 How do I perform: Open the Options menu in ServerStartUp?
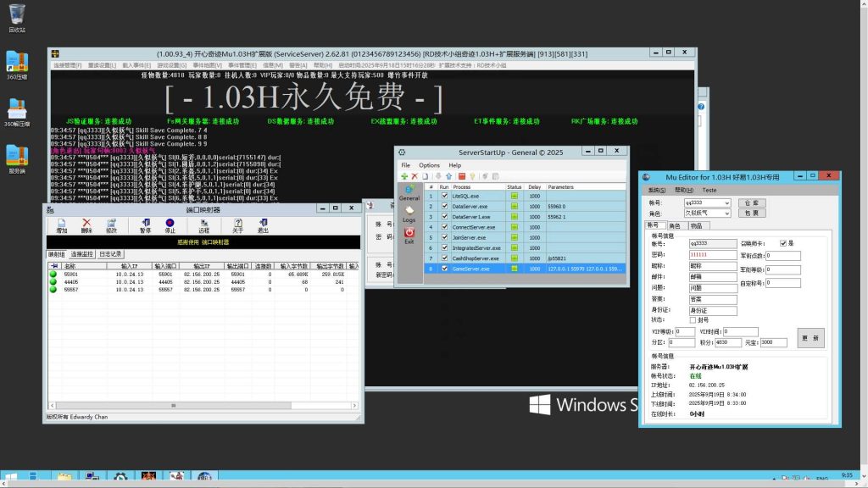pyautogui.click(x=429, y=165)
